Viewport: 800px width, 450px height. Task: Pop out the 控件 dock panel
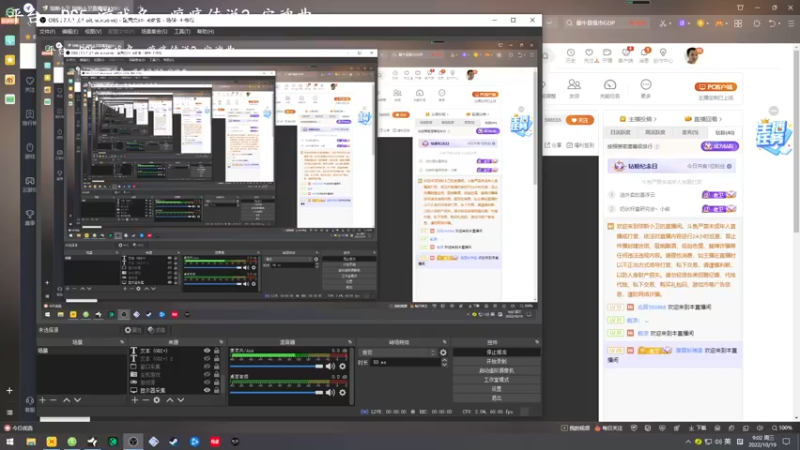coord(537,342)
